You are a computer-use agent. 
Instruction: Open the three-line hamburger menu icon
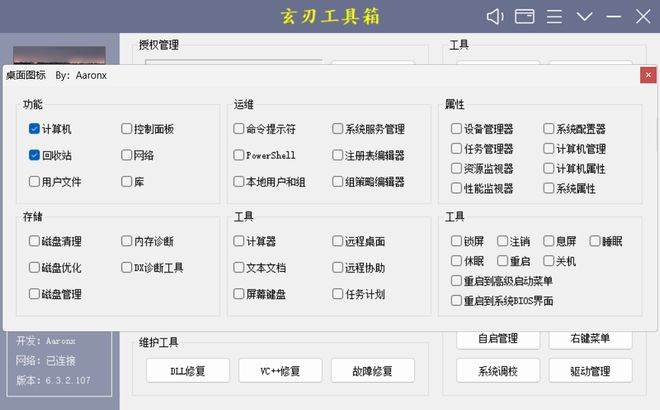[x=554, y=17]
